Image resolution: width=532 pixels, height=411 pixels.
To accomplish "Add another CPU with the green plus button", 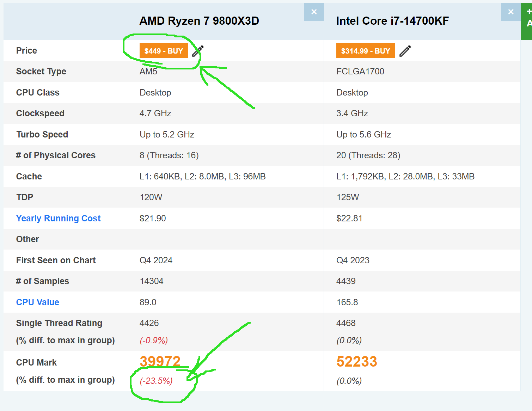I will point(527,21).
